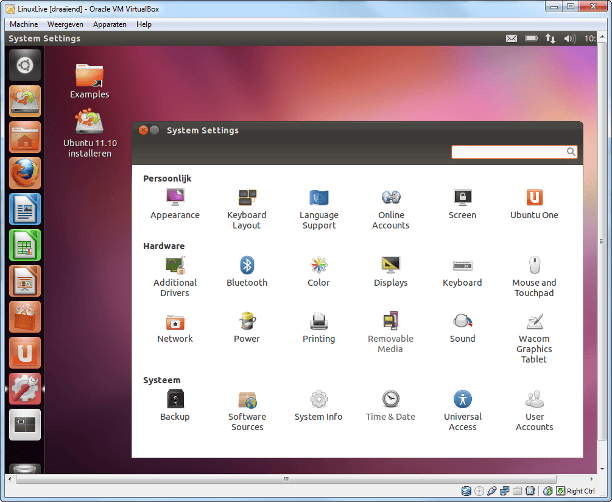The width and height of the screenshot is (612, 502).
Task: Open Removable Media settings
Action: click(x=391, y=332)
